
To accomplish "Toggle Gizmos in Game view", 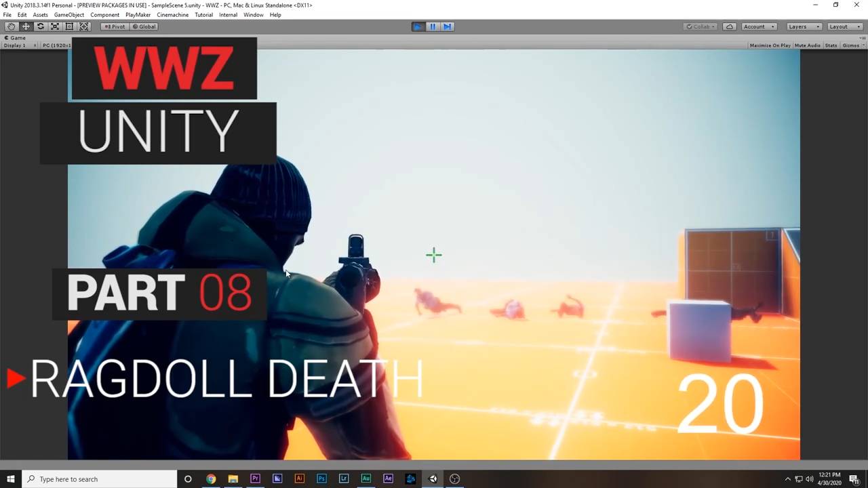I will 850,45.
